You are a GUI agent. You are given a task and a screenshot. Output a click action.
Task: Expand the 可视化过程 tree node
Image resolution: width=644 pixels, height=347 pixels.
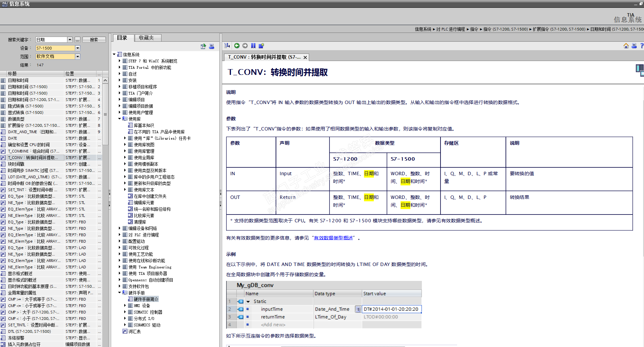[120, 248]
